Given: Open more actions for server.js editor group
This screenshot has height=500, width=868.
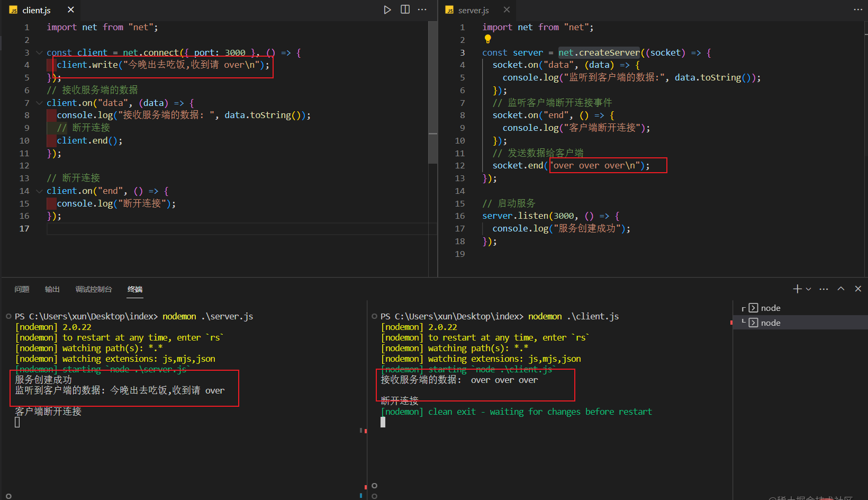Looking at the screenshot, I should pos(858,10).
